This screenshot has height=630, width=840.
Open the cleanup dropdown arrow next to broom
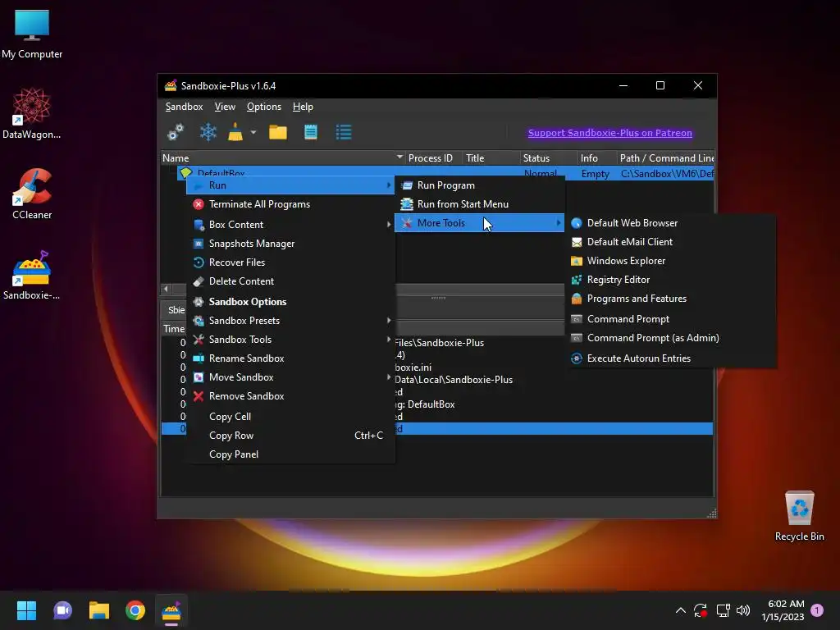tap(253, 132)
